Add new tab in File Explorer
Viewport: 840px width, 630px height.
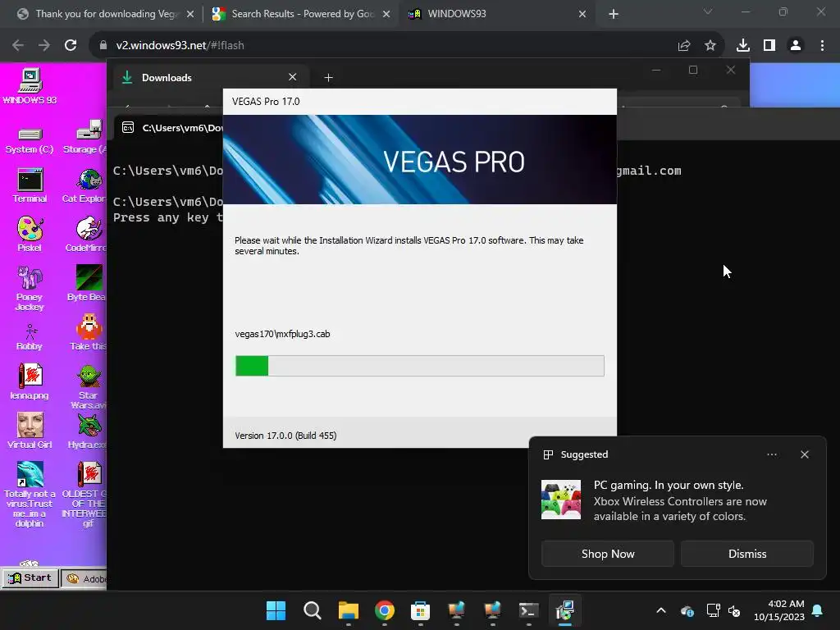coord(328,78)
